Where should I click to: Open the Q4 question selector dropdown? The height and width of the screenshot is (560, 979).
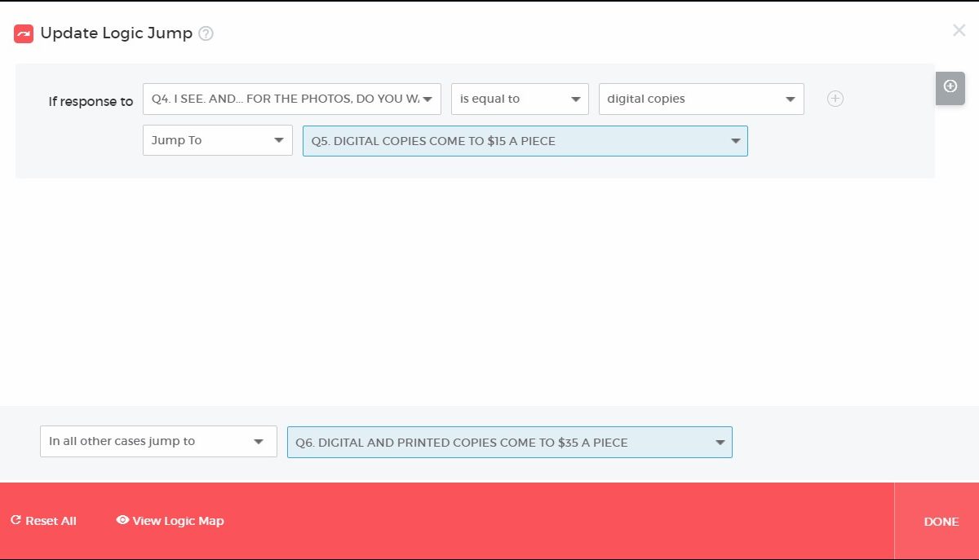click(291, 99)
